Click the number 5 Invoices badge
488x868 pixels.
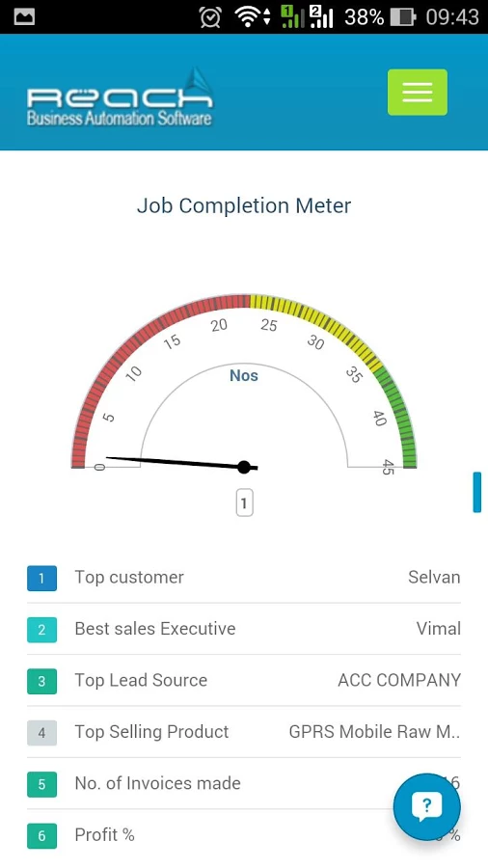coord(42,784)
